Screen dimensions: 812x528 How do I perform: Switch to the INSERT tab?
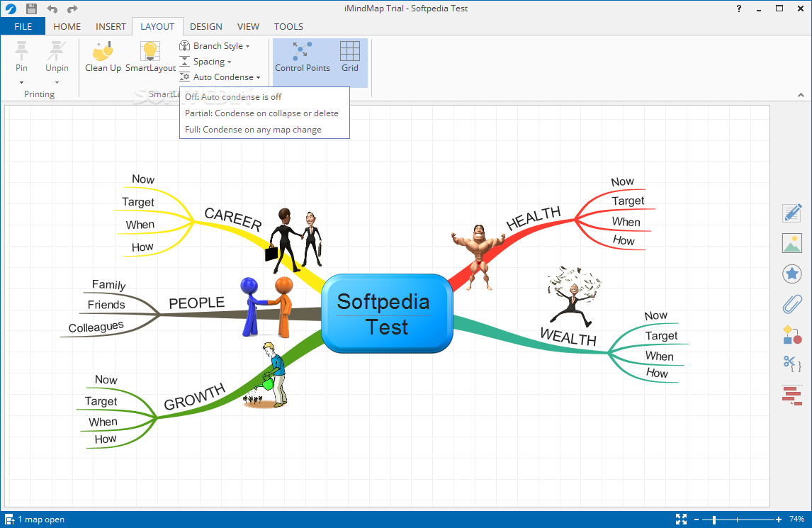(111, 26)
